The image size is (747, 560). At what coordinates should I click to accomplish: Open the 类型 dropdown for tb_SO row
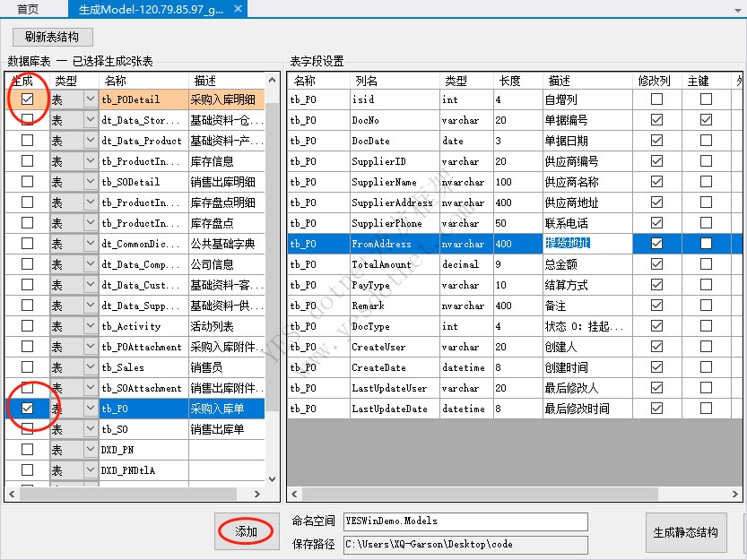coord(90,429)
